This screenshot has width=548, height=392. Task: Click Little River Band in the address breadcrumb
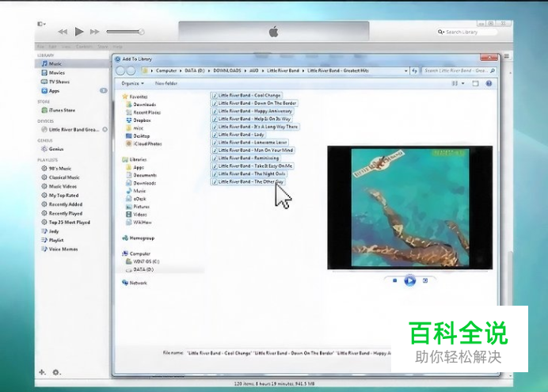pyautogui.click(x=283, y=70)
